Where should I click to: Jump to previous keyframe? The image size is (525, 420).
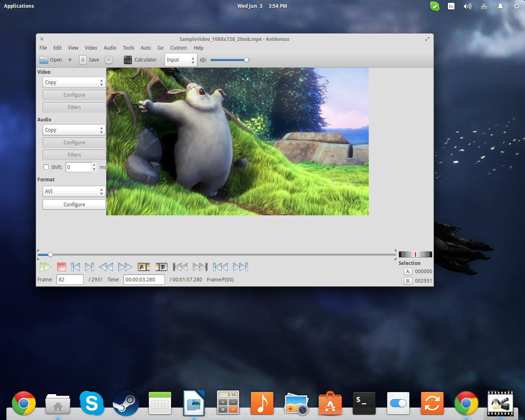pyautogui.click(x=106, y=267)
